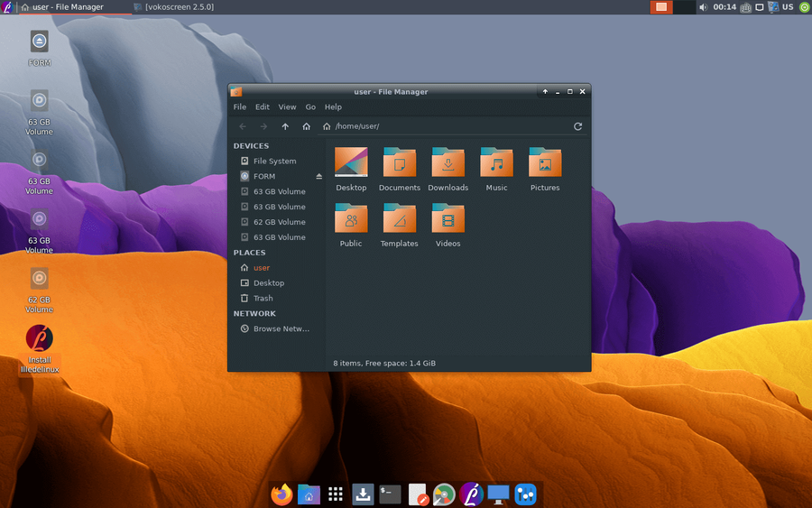812x508 pixels.
Task: Eject the FORM device in sidebar
Action: pyautogui.click(x=318, y=177)
